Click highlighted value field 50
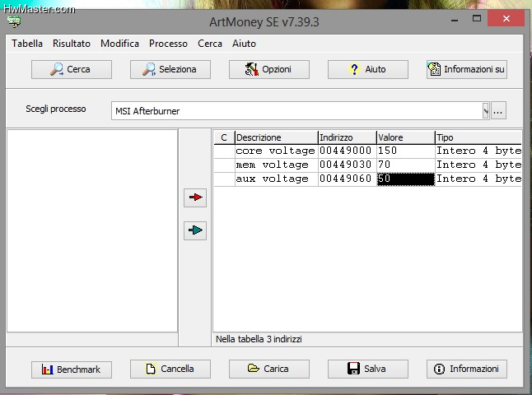532x395 pixels. click(406, 179)
